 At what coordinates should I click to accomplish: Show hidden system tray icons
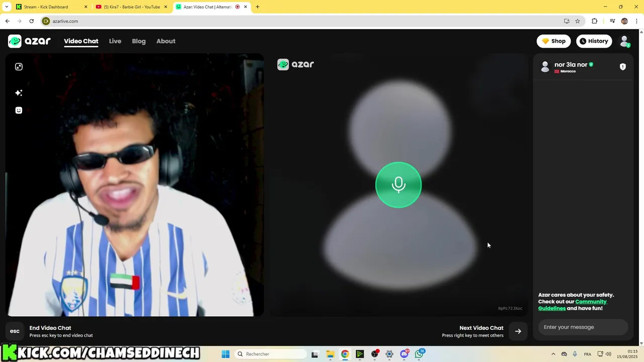coord(553,354)
